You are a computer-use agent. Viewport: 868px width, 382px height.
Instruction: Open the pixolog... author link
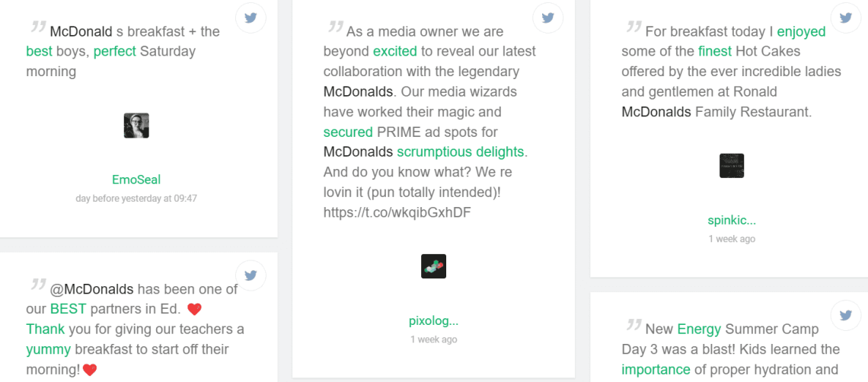[x=433, y=321]
